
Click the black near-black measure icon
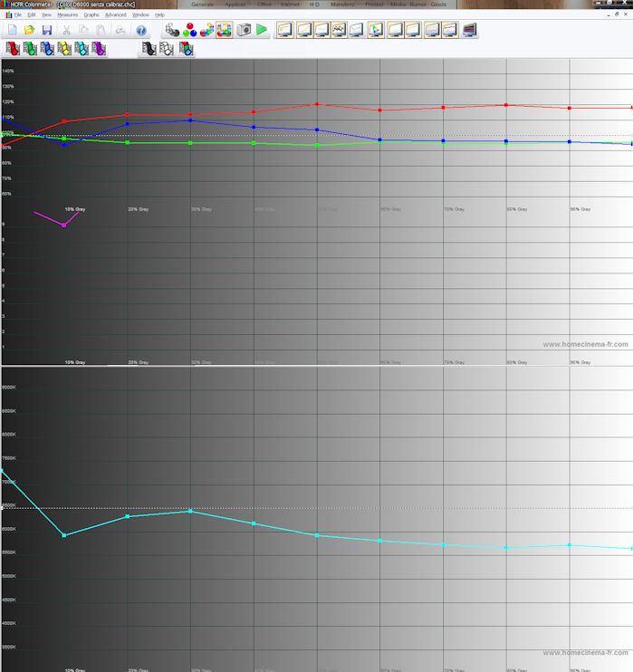[149, 48]
